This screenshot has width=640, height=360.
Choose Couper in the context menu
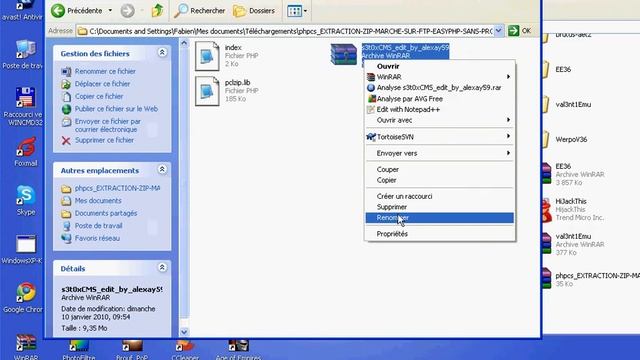(x=440, y=169)
